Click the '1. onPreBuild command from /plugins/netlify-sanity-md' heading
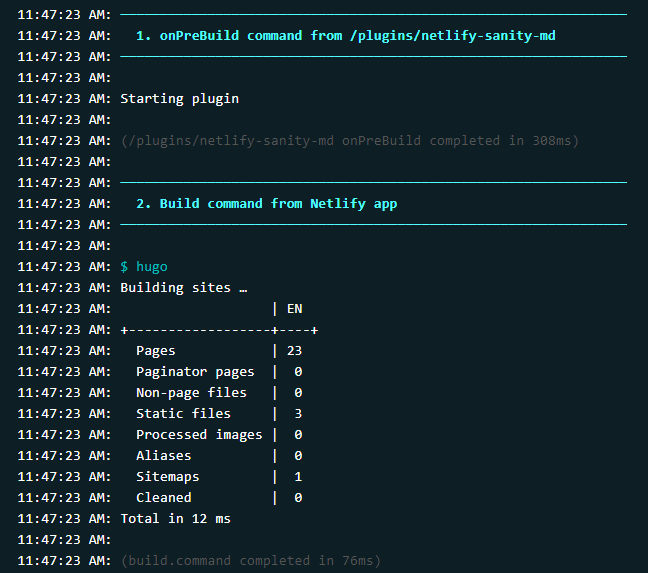This screenshot has height=573, width=648. [x=345, y=36]
